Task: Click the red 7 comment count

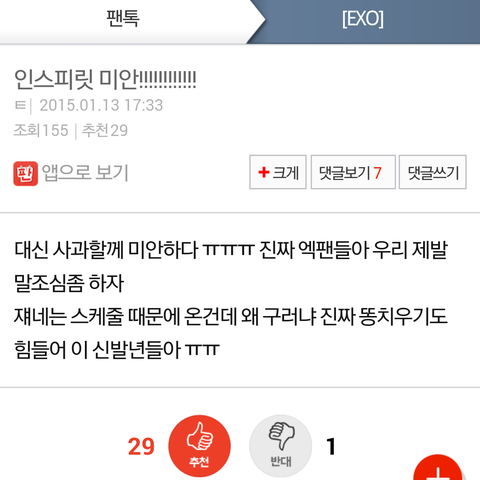Action: point(377,173)
